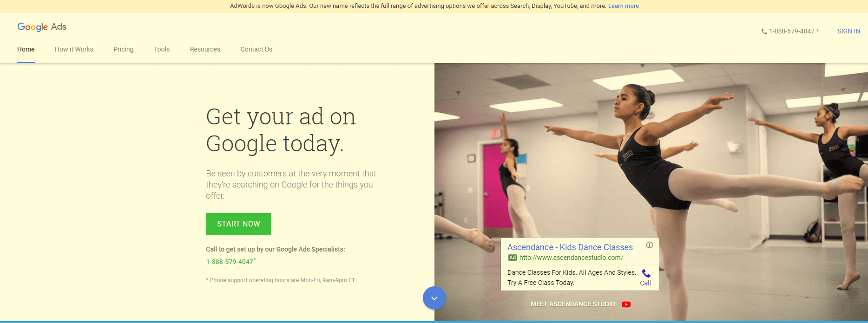868x323 pixels.
Task: Click the SIGN IN link
Action: point(848,31)
